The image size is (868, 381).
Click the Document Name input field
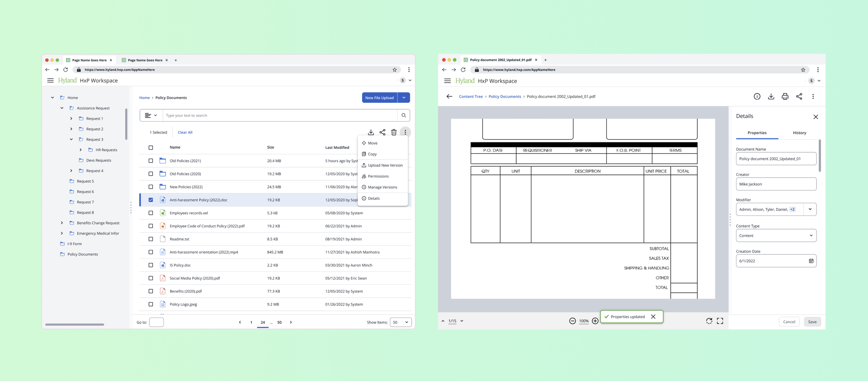(x=776, y=159)
